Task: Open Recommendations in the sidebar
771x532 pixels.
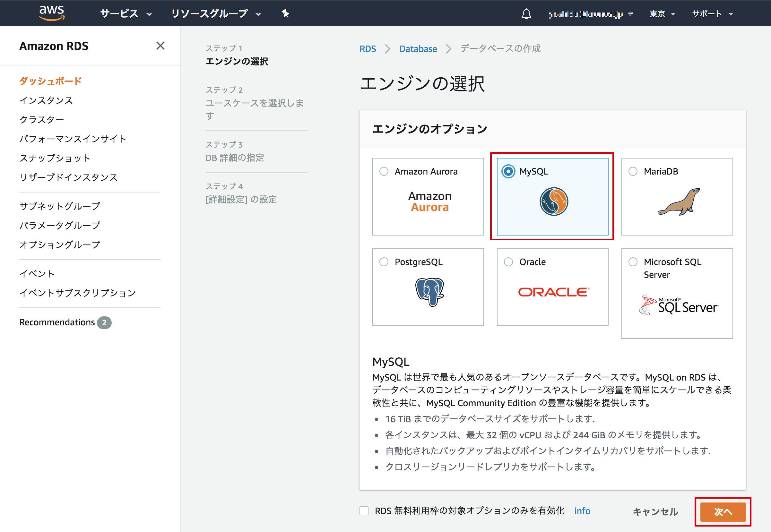Action: click(x=57, y=322)
